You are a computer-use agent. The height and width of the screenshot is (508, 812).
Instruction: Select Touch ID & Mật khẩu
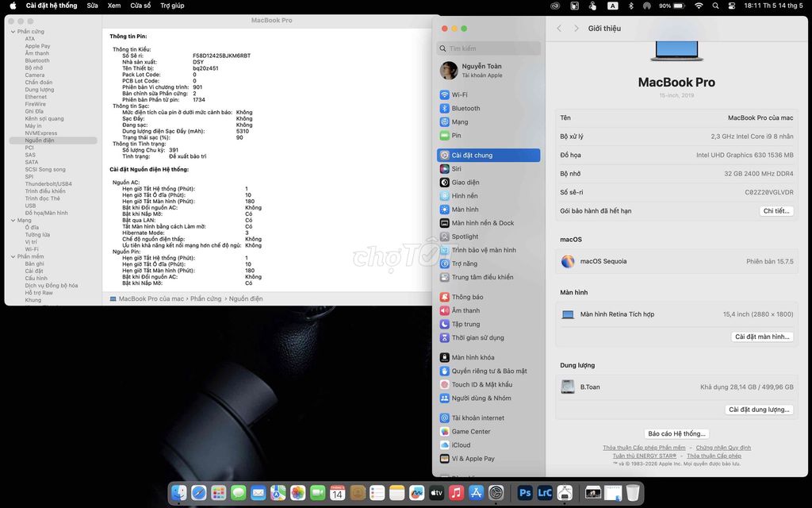488,385
